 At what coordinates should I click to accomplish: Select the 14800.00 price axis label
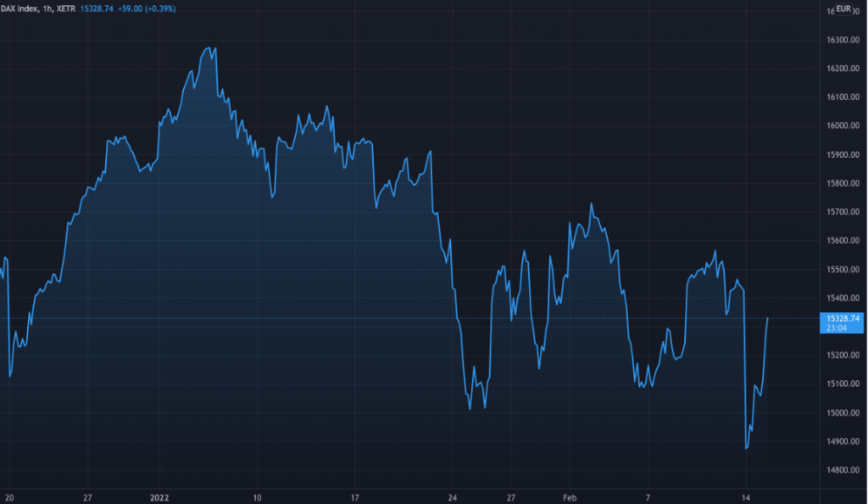[843, 470]
